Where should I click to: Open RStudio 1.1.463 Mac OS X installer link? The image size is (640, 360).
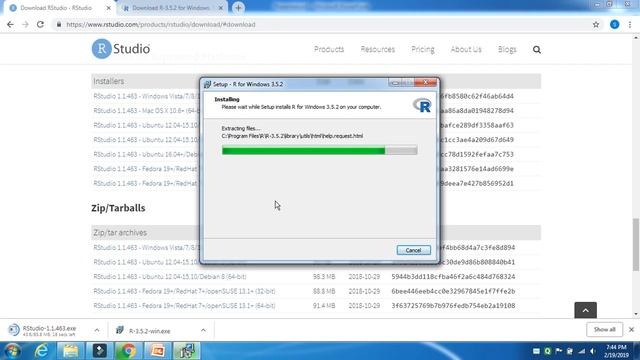(x=146, y=111)
